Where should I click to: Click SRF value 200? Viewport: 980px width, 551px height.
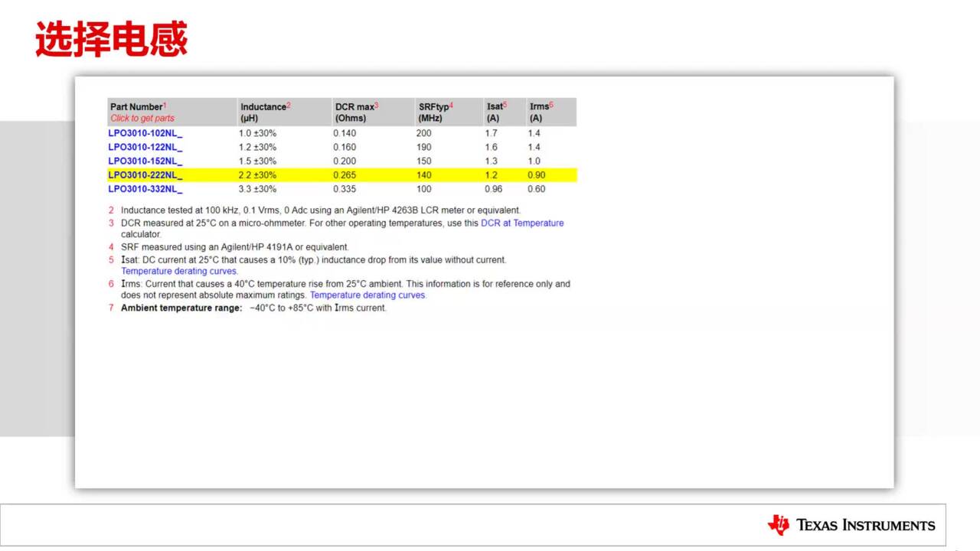tap(424, 133)
